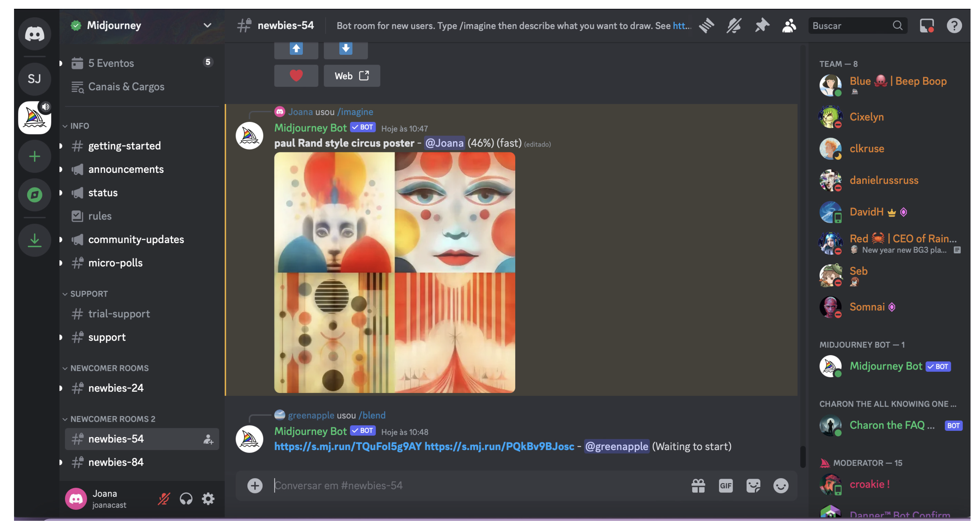Click the chat messages scrollbar thumb
The image size is (980, 528).
(802, 456)
